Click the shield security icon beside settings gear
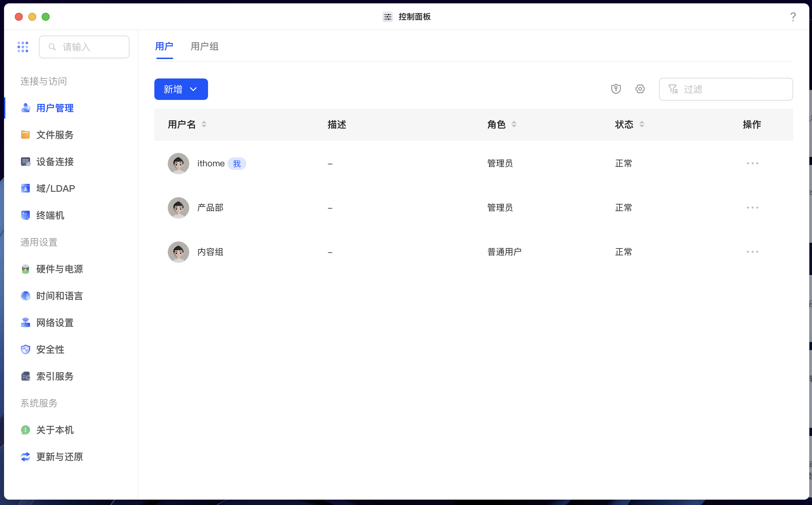The height and width of the screenshot is (505, 812). 616,89
